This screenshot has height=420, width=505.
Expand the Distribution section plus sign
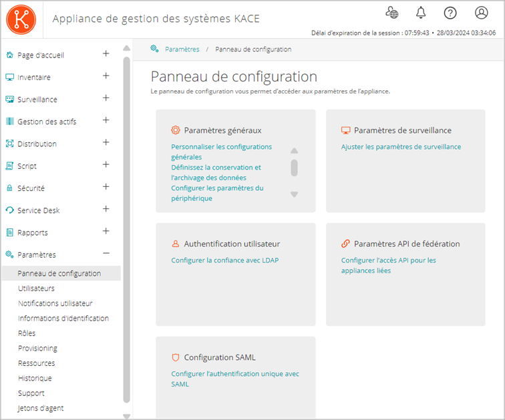(106, 142)
